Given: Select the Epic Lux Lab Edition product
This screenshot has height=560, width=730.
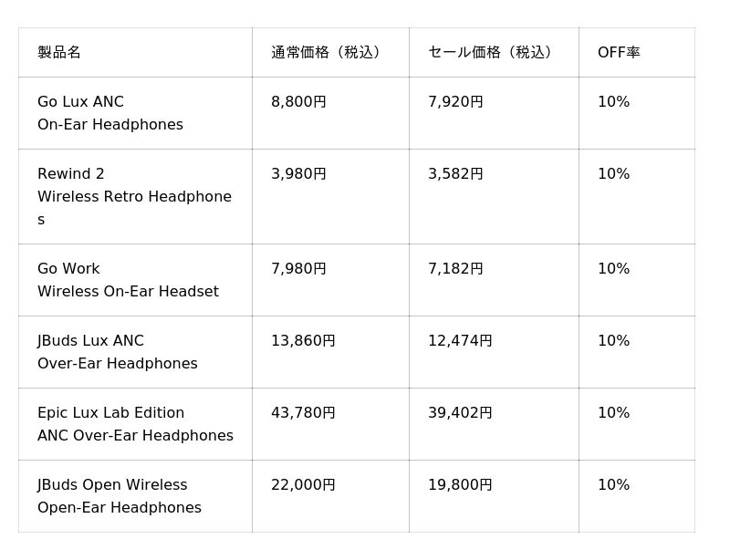Looking at the screenshot, I should click(x=135, y=424).
